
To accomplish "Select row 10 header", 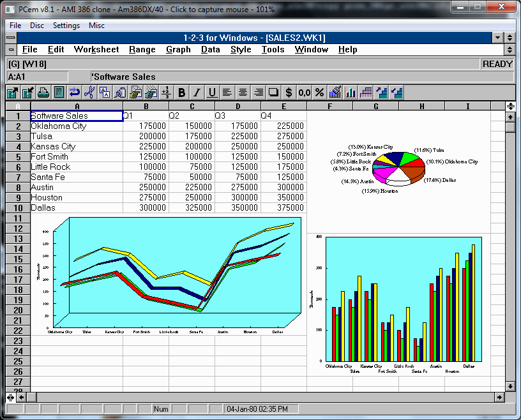I will [18, 208].
